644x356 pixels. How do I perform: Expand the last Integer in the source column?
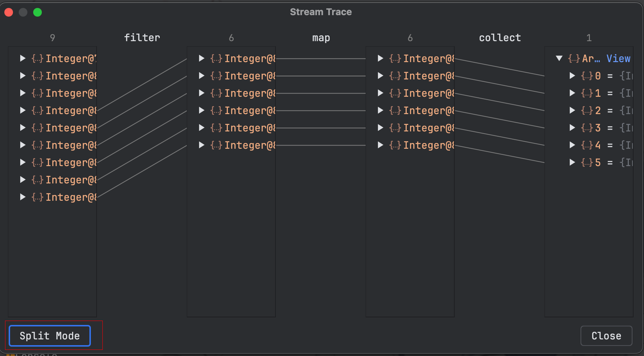[23, 197]
